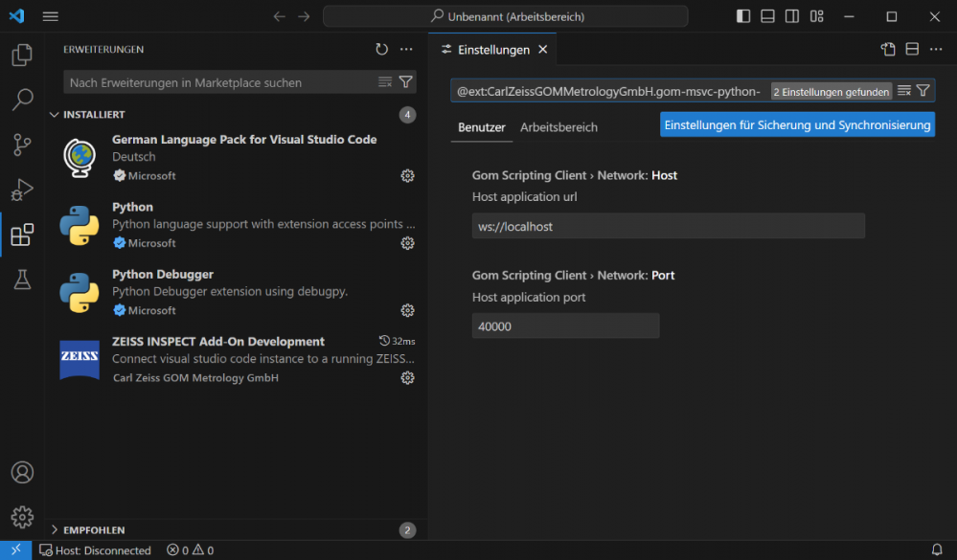Switch to the Arbeitsbereich settings tab
Screen dimensions: 957x560
tap(558, 127)
